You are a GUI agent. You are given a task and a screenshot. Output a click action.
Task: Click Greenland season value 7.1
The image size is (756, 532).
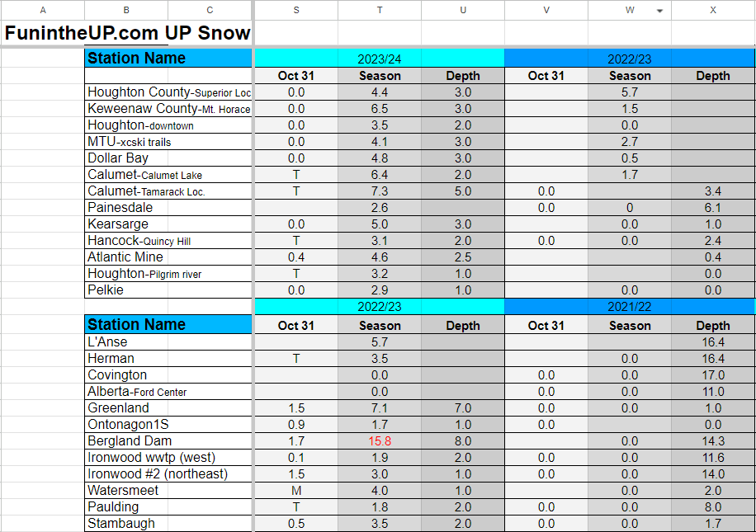click(x=380, y=407)
